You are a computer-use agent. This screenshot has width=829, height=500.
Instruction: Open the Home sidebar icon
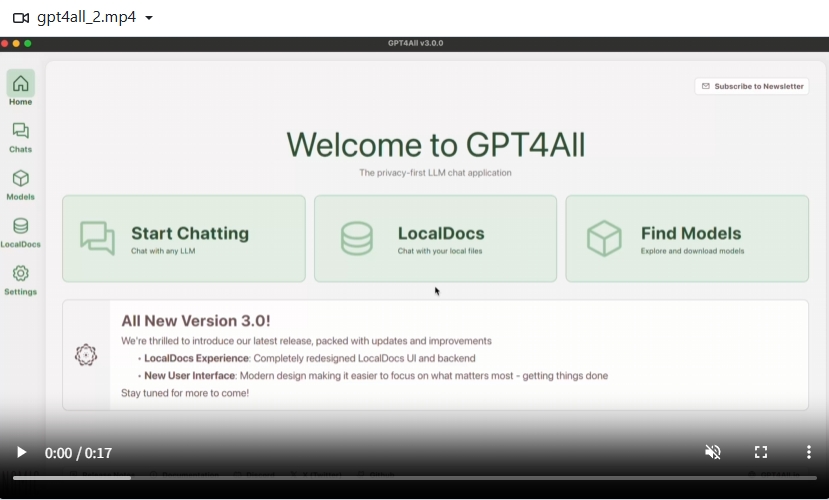(21, 83)
